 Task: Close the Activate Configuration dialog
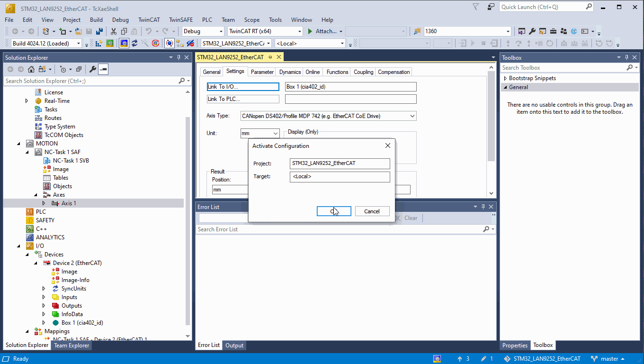pyautogui.click(x=388, y=146)
